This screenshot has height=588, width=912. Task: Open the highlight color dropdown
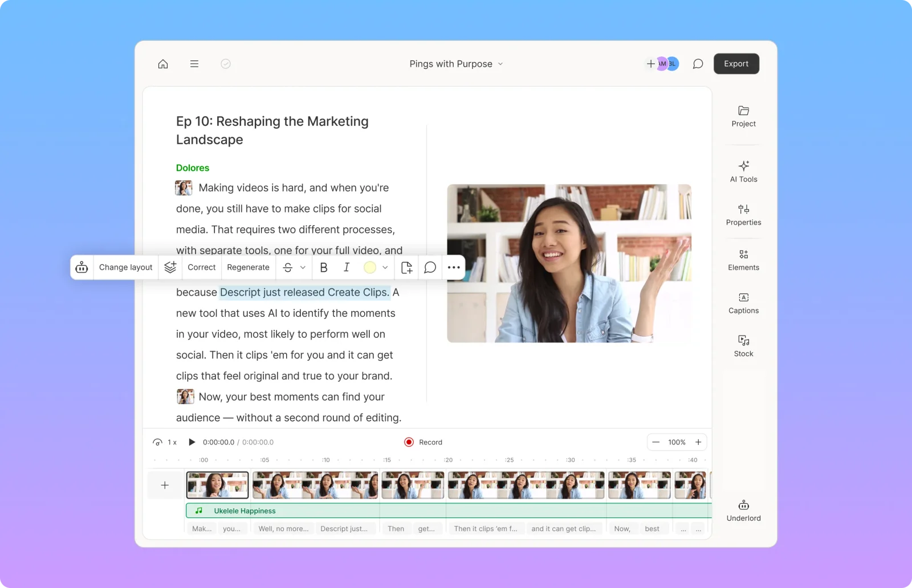click(x=385, y=267)
